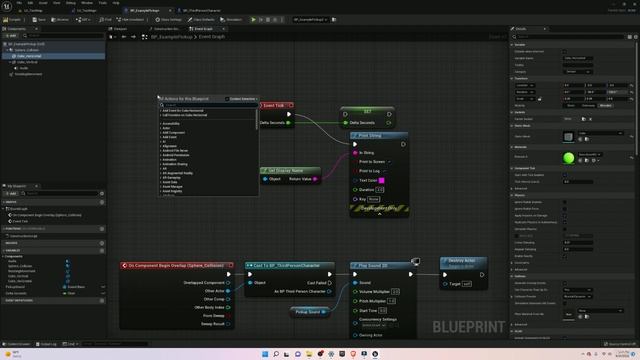640x360 pixels.
Task: Collapse EventGraph tree in My Blueprint
Action: click(4, 209)
